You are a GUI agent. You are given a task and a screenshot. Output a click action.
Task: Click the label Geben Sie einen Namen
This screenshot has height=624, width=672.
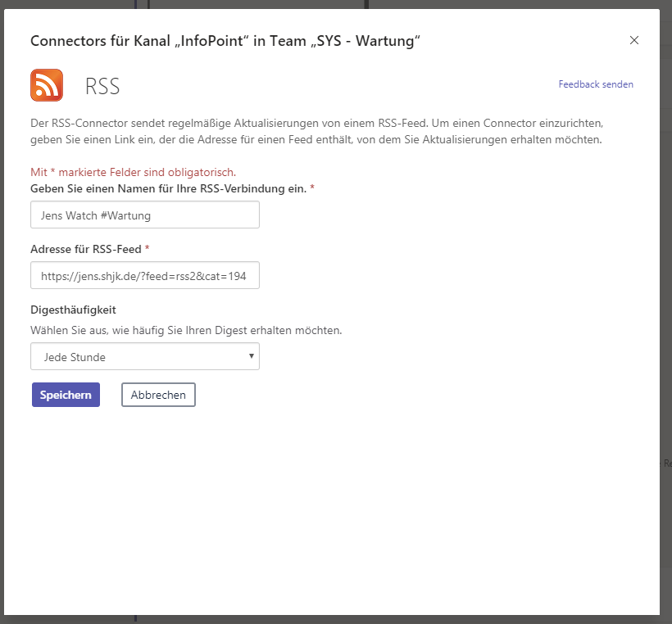tap(168, 188)
